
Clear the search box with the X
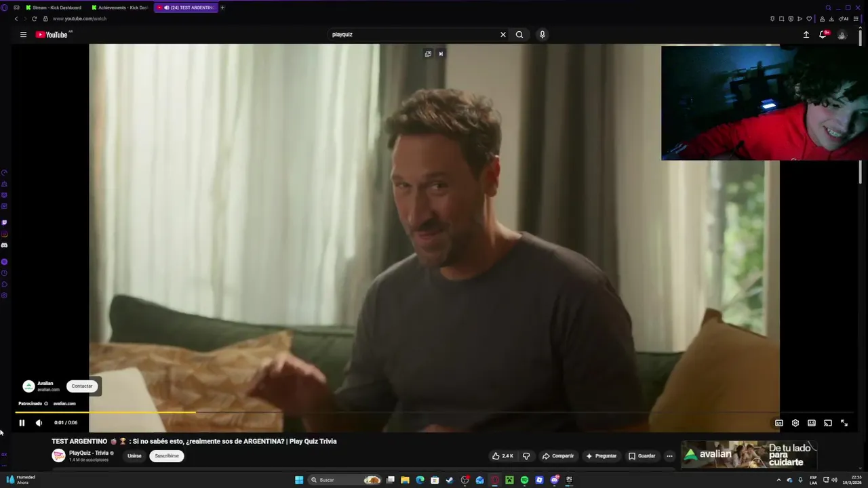coord(503,35)
